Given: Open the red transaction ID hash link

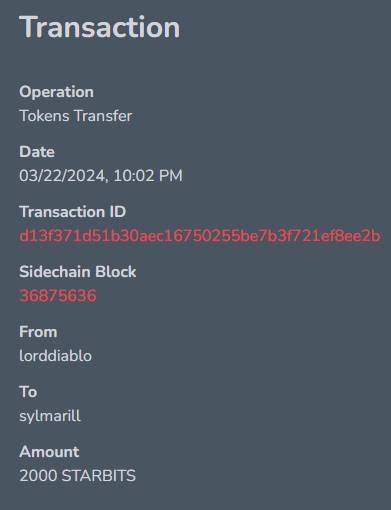Looking at the screenshot, I should coord(200,236).
